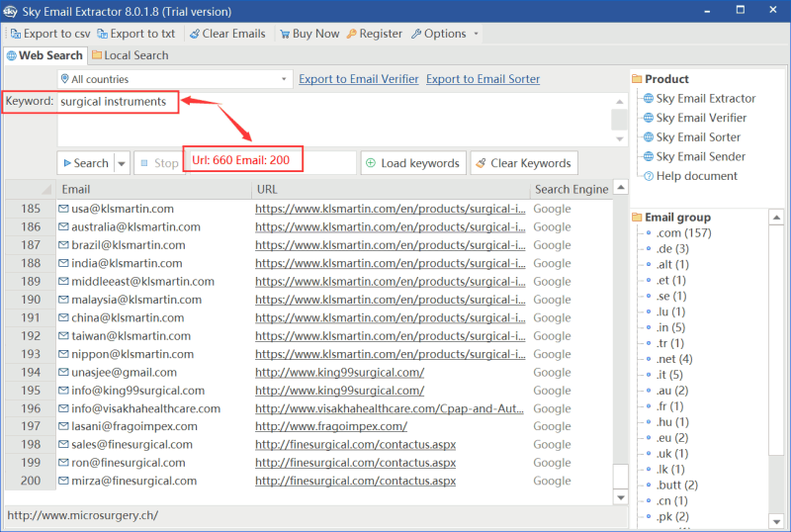Click the Clear Keywords button
Image resolution: width=791 pixels, height=532 pixels.
point(524,163)
